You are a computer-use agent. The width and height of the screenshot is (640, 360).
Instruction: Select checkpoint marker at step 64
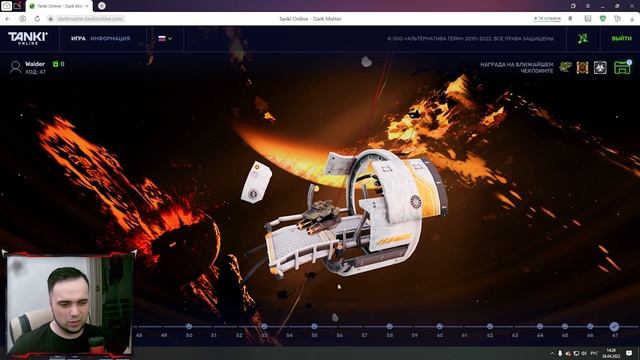coord(540,326)
